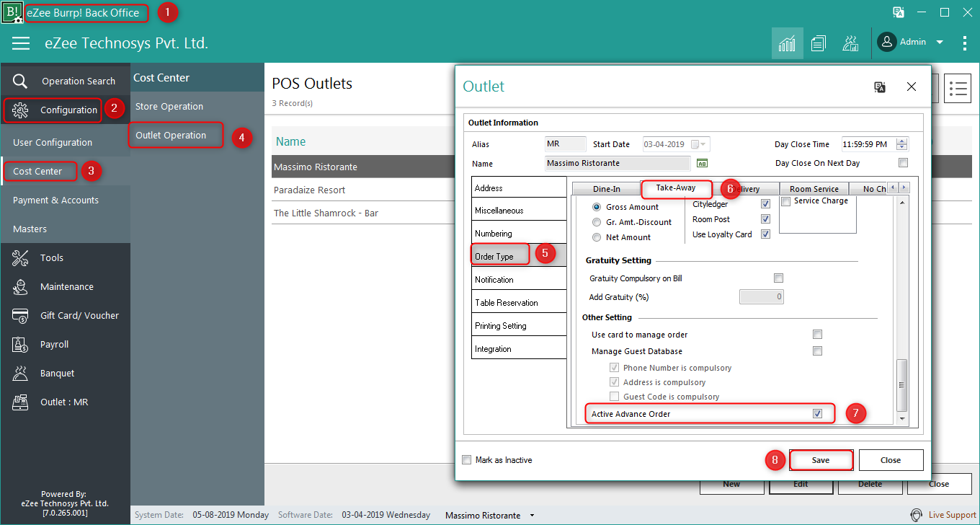The height and width of the screenshot is (525, 980).
Task: Select Store Operation in Cost Center
Action: click(169, 106)
